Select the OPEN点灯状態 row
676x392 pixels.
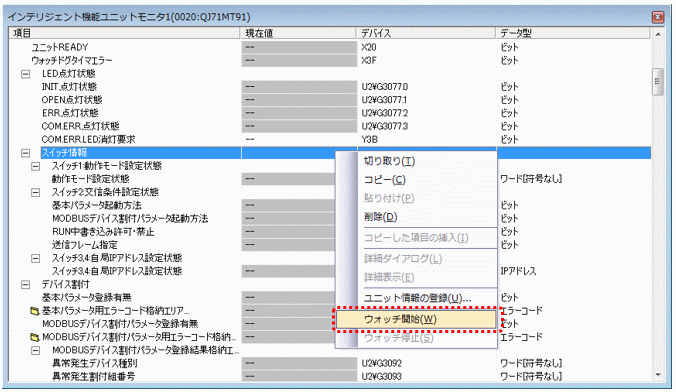72,100
